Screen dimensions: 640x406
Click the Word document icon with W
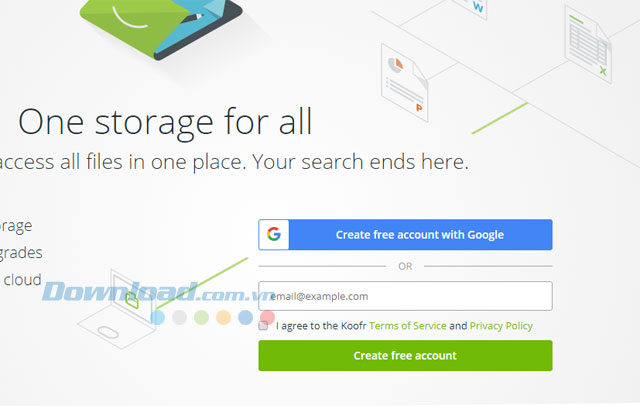point(473,7)
